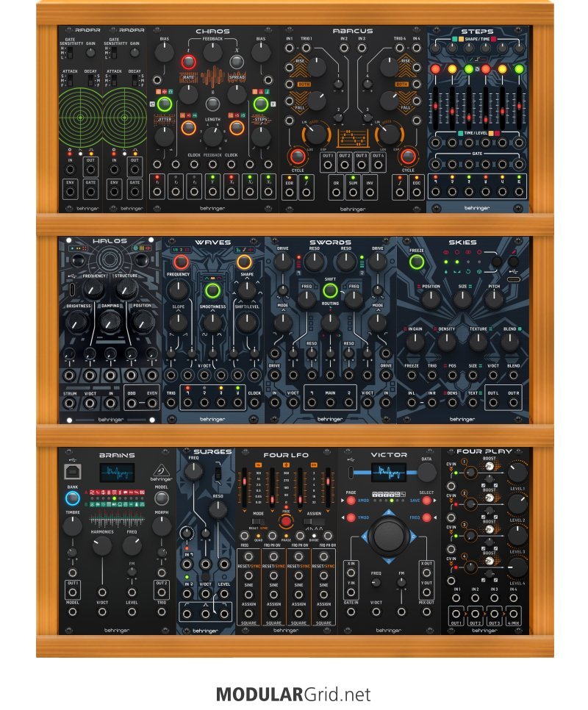Click the blue C arrow beside Victor joystick
Image resolution: width=588 pixels, height=710 pixels.
tap(412, 537)
